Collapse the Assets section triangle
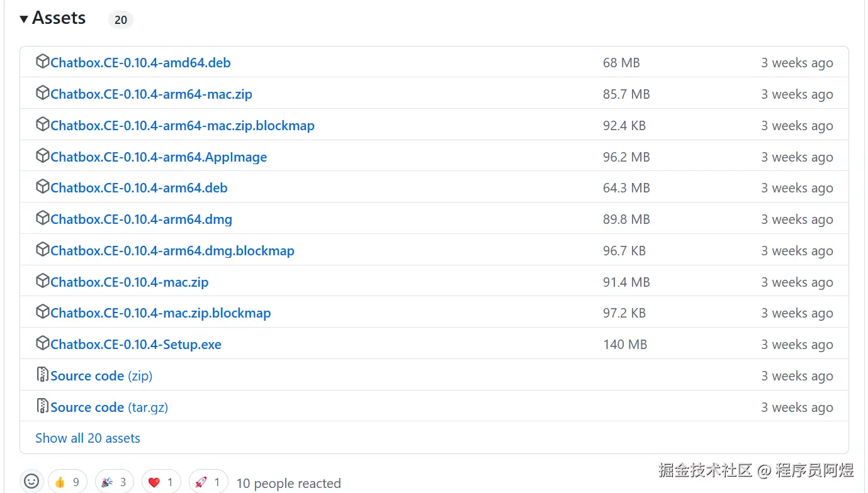This screenshot has height=493, width=868. [x=24, y=19]
